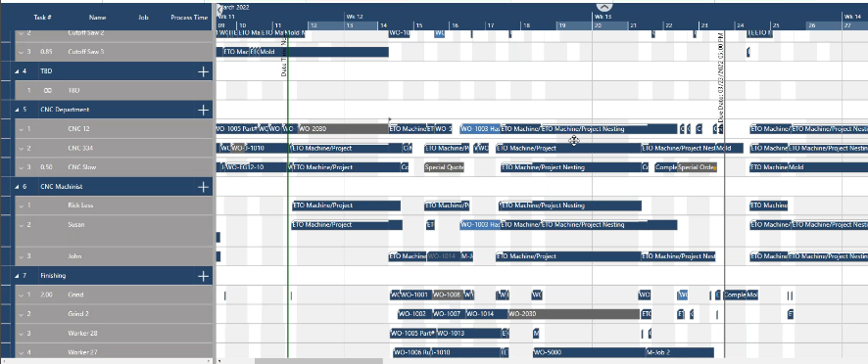The height and width of the screenshot is (364, 868).
Task: Expand the Worker 28 row
Action: tap(21, 333)
